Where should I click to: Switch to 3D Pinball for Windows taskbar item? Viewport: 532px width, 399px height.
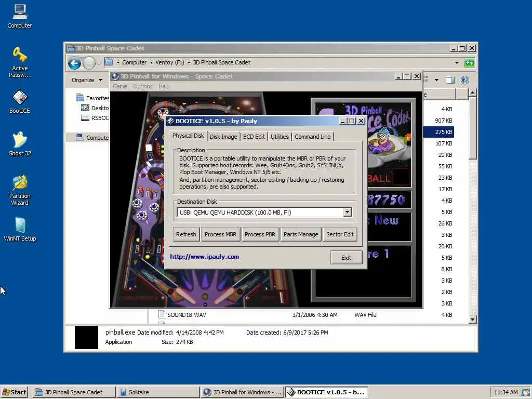[x=242, y=392]
